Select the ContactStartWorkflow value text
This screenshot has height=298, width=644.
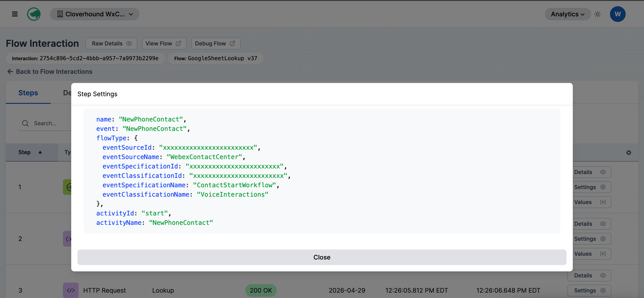pyautogui.click(x=234, y=185)
